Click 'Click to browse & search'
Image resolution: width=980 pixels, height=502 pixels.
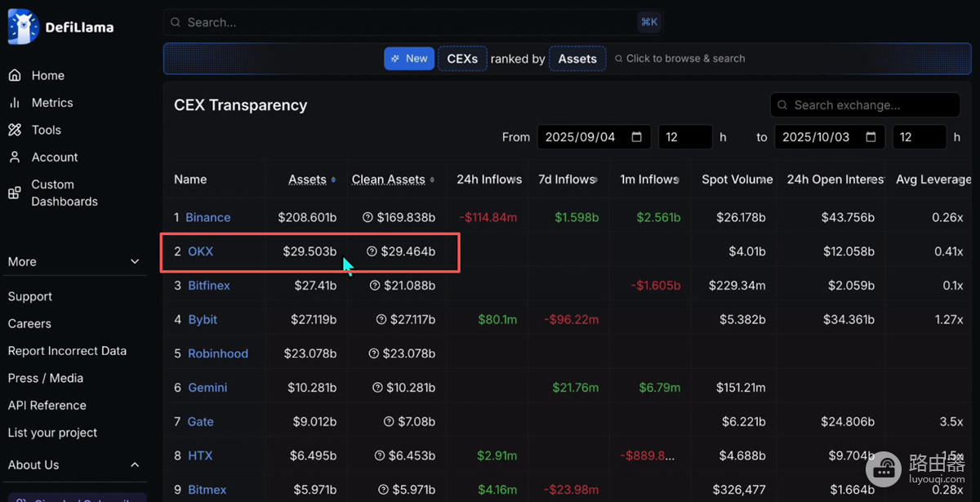click(679, 59)
